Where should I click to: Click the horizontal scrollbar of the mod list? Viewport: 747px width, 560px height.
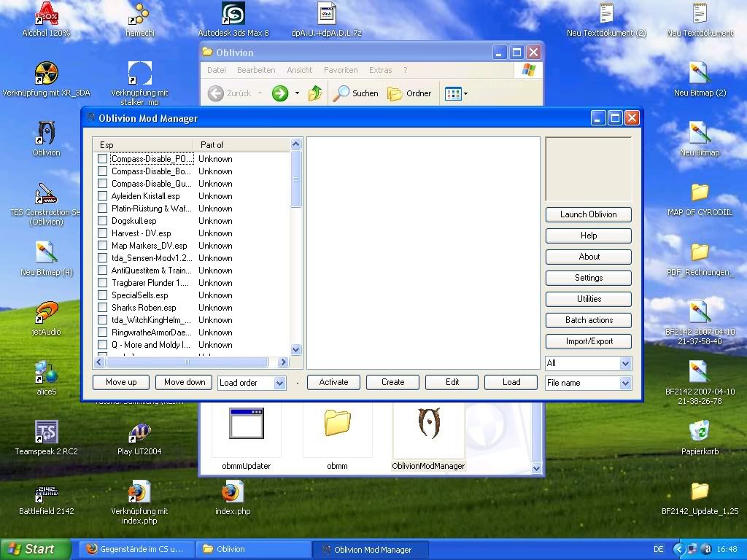pyautogui.click(x=186, y=362)
